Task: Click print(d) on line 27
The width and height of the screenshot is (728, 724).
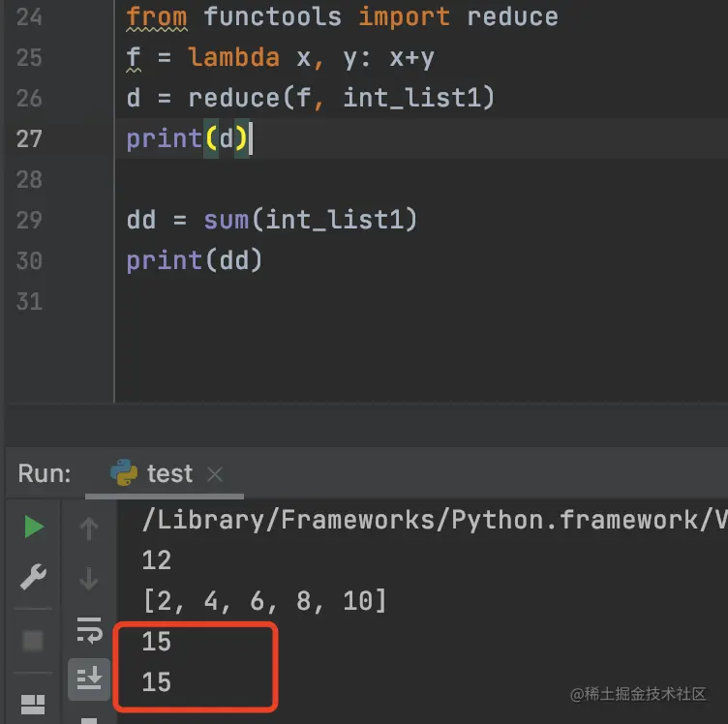Action: 187,138
